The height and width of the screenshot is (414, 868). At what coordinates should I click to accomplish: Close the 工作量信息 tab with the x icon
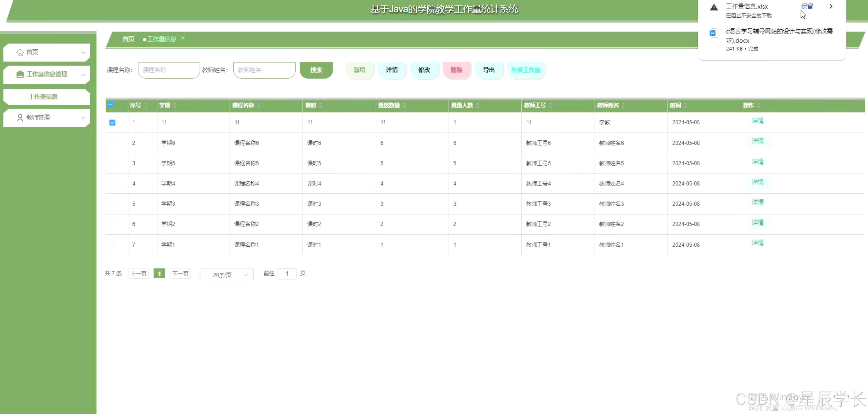pyautogui.click(x=183, y=38)
